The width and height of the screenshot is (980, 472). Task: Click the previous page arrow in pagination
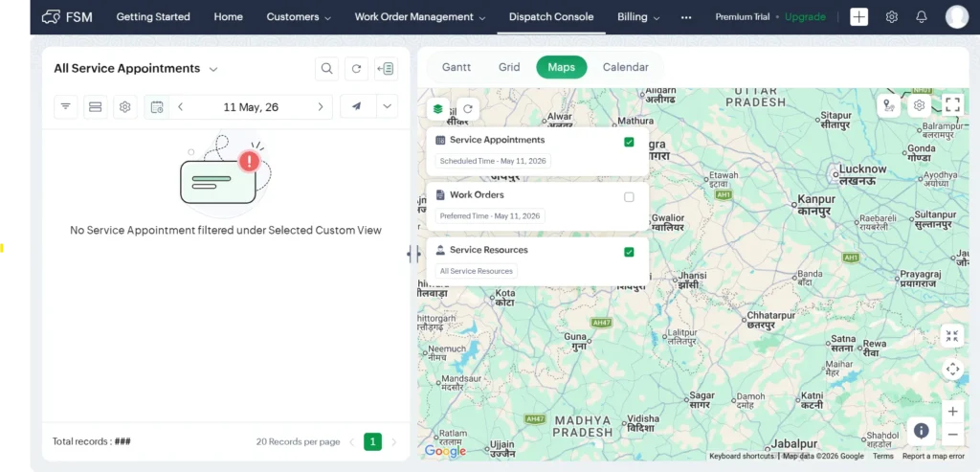click(x=352, y=442)
